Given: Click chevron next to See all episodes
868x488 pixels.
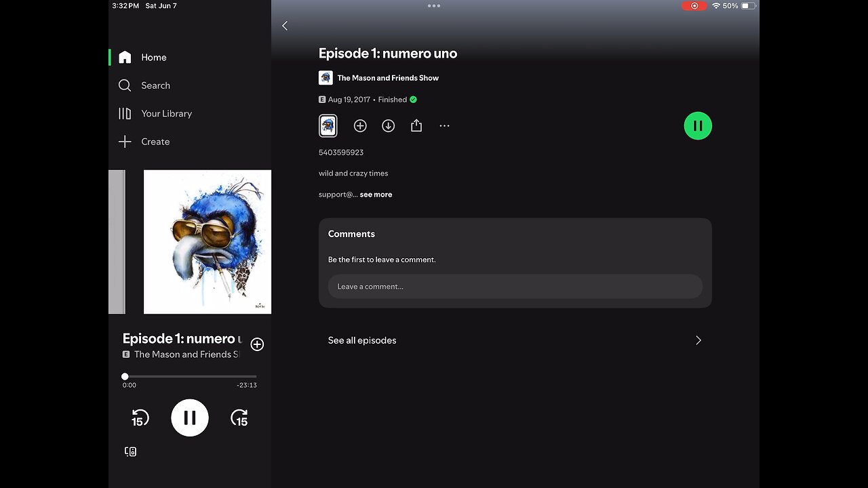Looking at the screenshot, I should pyautogui.click(x=698, y=340).
